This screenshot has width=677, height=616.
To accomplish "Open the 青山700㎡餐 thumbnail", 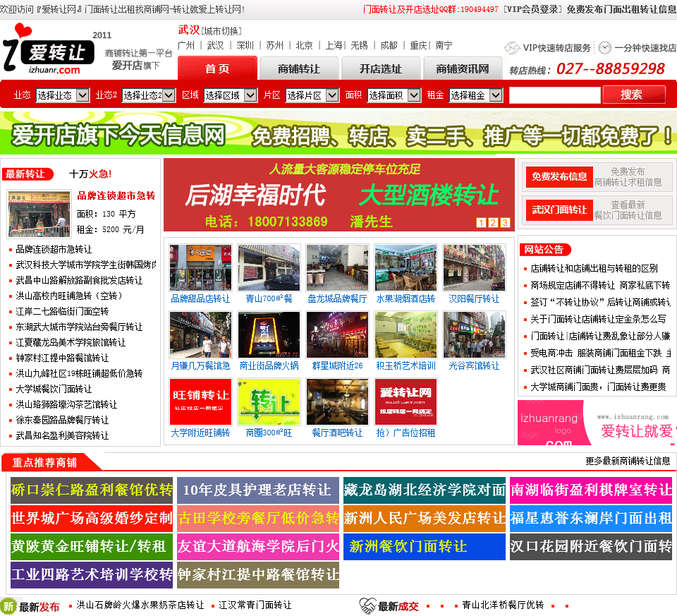I will (x=269, y=268).
